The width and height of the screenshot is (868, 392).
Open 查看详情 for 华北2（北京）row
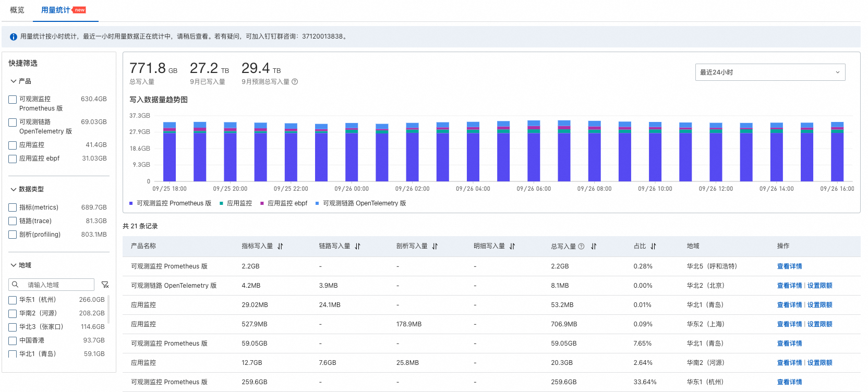point(789,286)
